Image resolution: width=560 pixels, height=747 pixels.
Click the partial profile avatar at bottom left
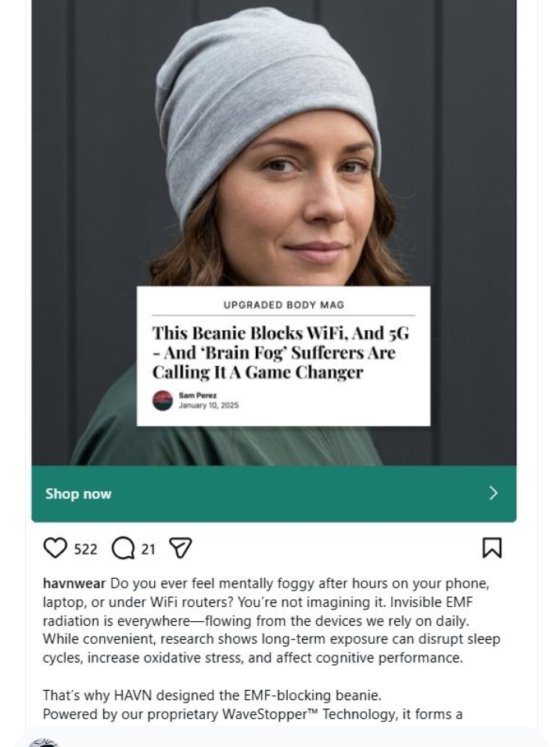tap(43, 743)
